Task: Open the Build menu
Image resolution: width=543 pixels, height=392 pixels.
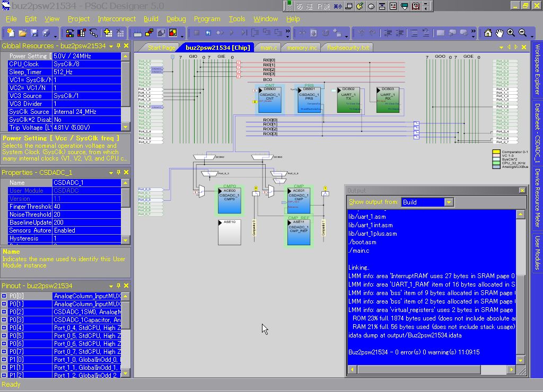Action: (x=151, y=19)
